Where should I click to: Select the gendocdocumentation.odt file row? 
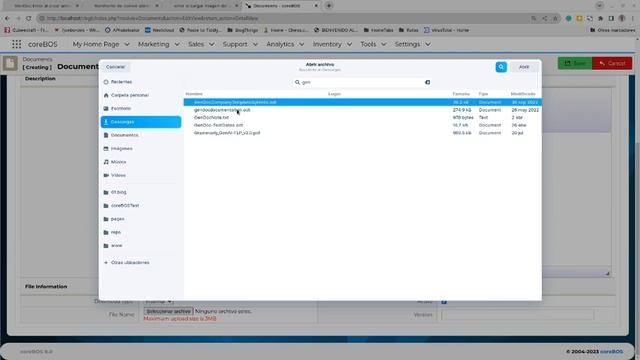pos(362,110)
